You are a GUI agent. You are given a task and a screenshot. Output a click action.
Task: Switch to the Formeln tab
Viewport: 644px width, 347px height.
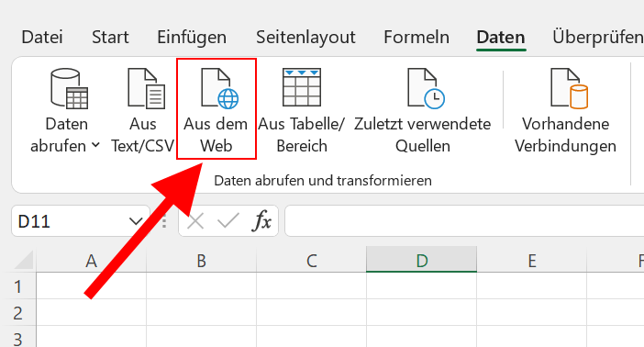coord(416,38)
